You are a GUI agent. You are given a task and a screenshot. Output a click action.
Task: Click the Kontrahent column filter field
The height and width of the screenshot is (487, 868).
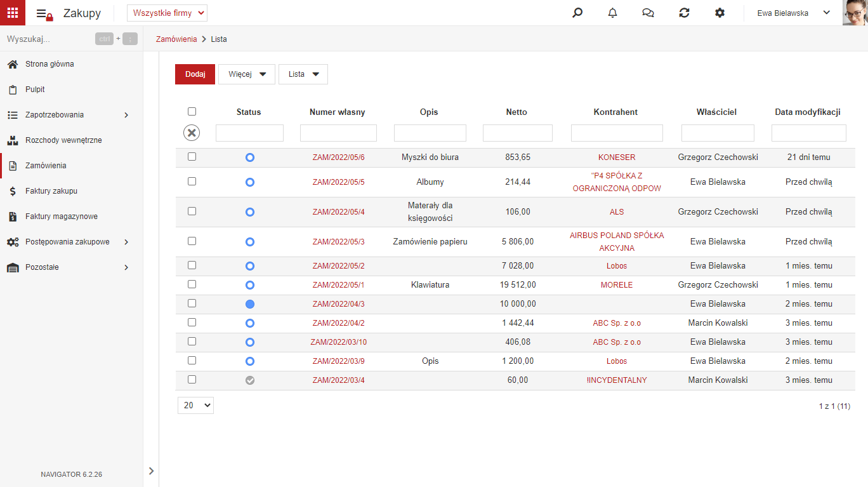617,133
